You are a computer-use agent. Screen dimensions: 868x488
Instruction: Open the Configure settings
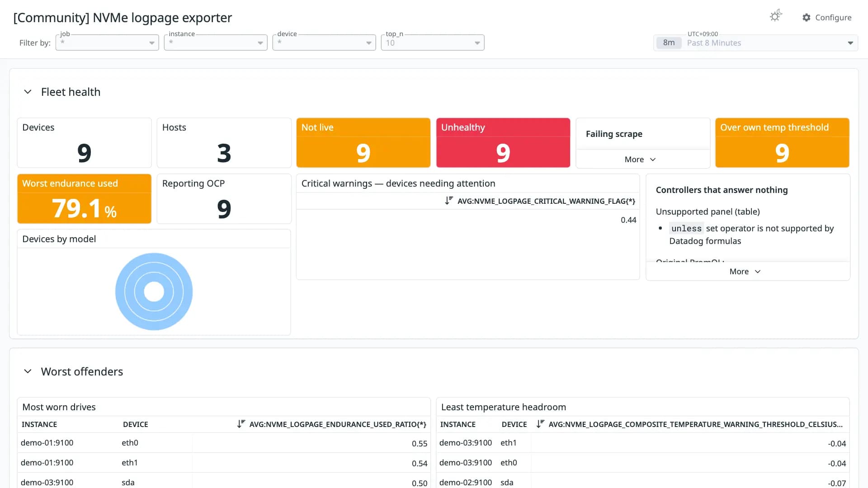827,17
